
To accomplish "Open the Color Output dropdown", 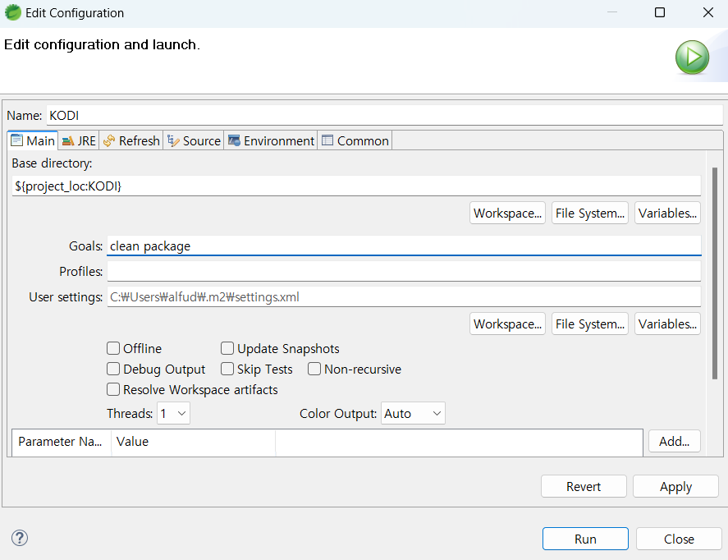I will 413,413.
